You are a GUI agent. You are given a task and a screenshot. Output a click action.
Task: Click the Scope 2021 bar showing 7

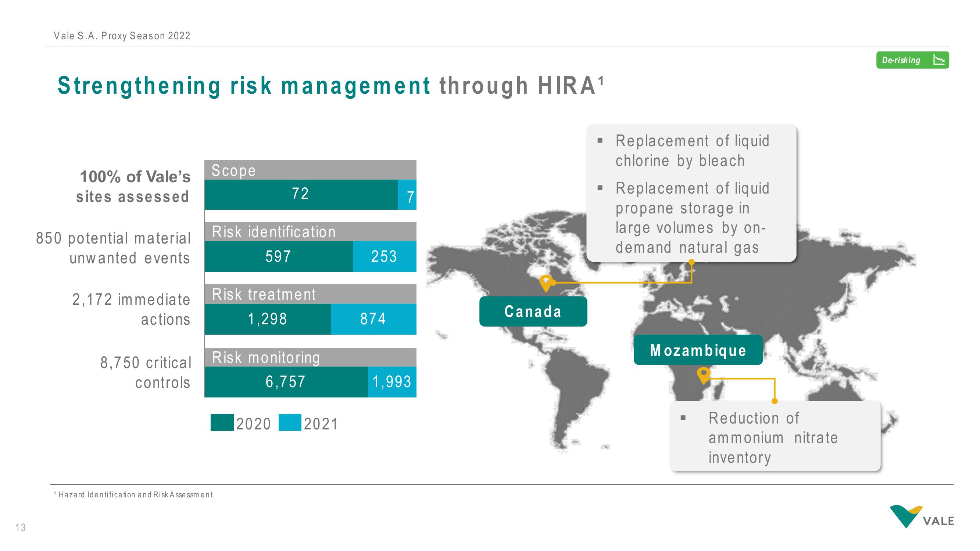(407, 194)
